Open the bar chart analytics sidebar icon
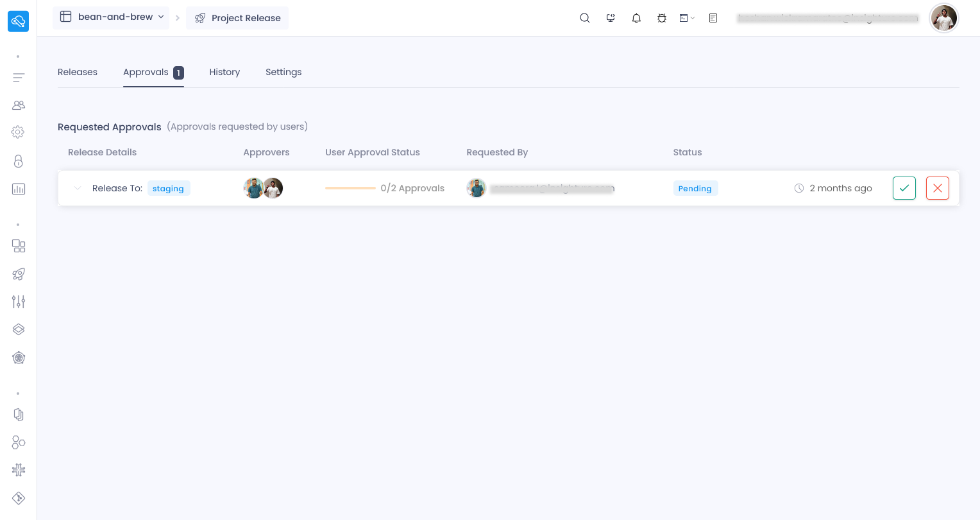 pyautogui.click(x=19, y=189)
